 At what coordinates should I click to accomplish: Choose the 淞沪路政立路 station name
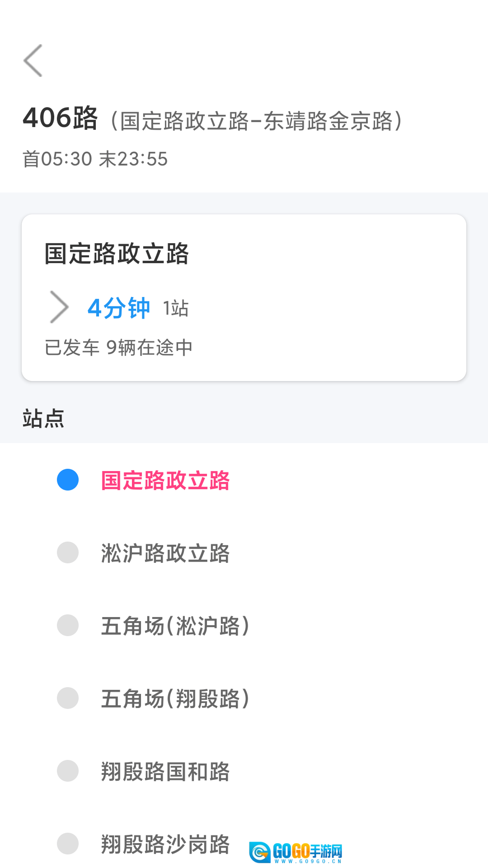(165, 553)
